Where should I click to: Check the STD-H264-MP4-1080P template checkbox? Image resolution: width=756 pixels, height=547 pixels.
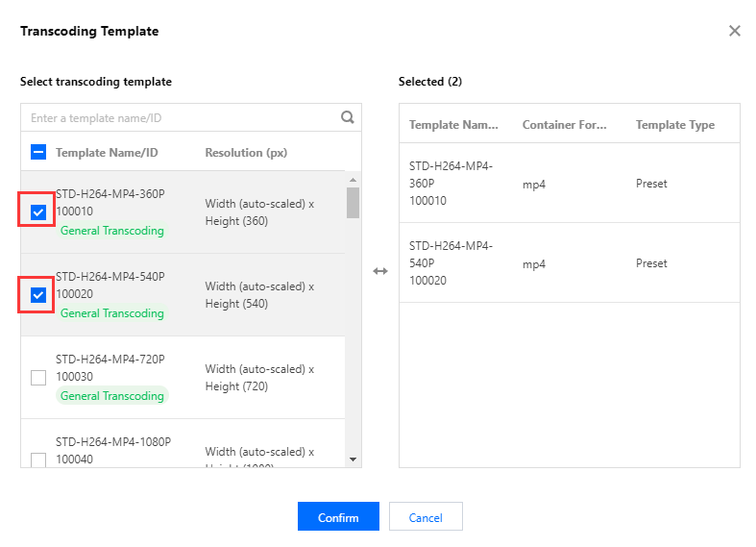point(38,460)
